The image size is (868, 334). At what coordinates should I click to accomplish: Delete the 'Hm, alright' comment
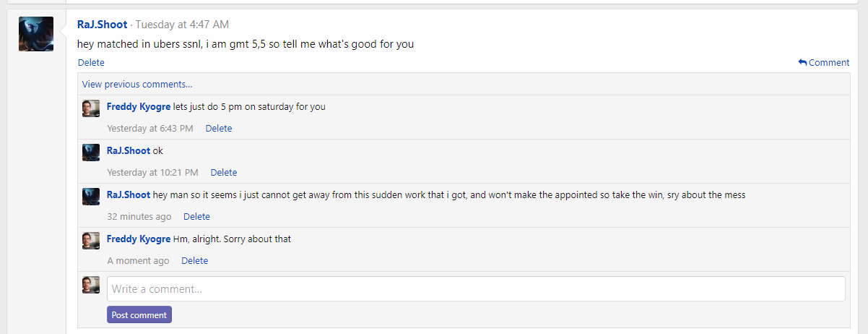click(194, 261)
